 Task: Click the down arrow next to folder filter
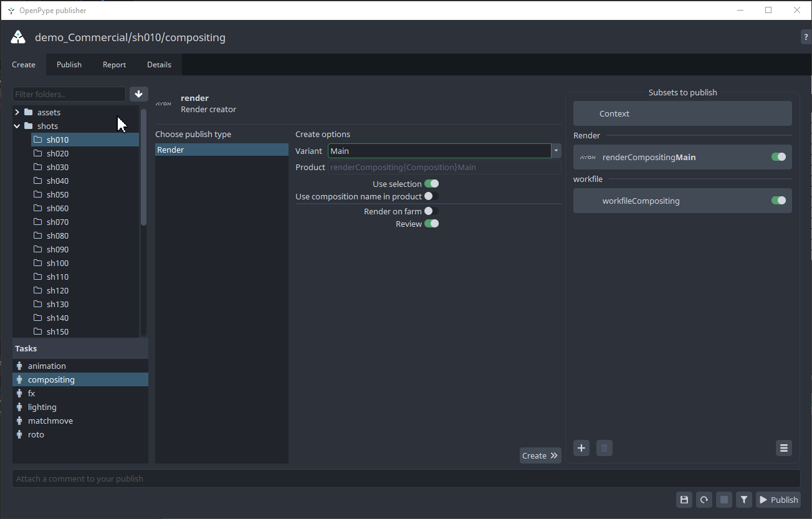point(138,94)
